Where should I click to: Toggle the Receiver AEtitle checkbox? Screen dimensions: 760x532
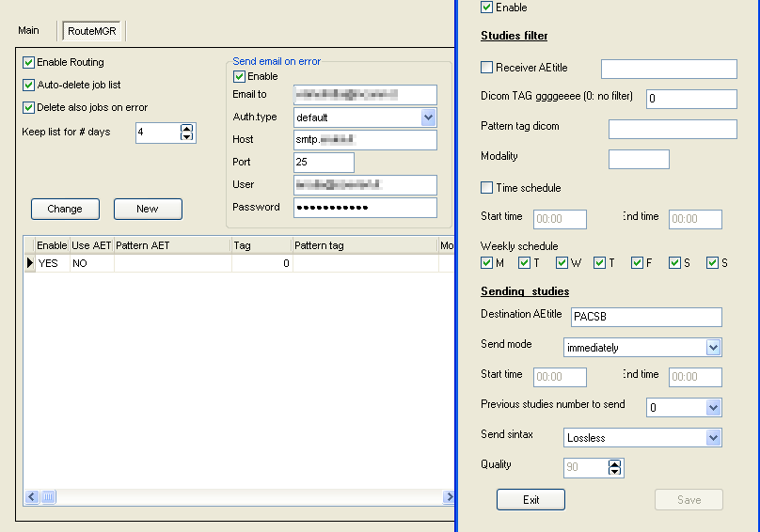(x=486, y=68)
